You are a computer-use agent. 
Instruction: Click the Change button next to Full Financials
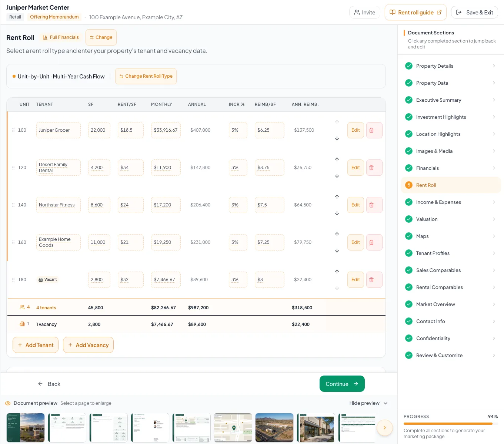click(x=101, y=37)
